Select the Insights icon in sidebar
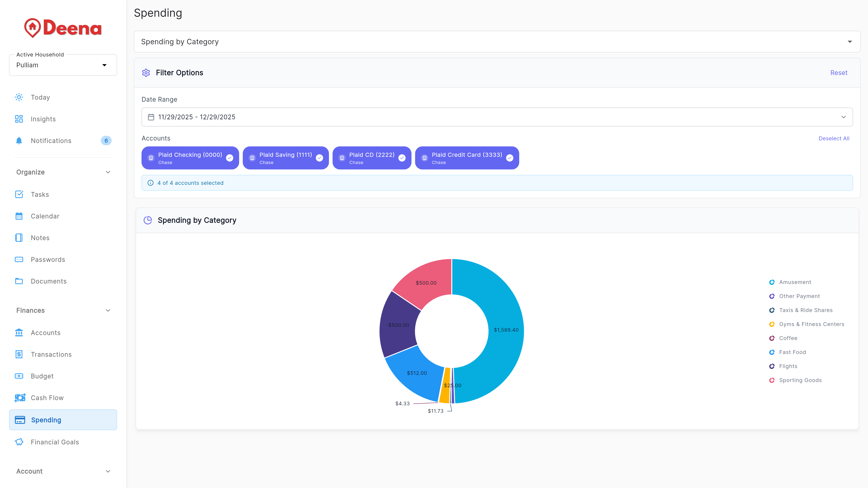Viewport: 868px width, 488px height. pos(19,119)
